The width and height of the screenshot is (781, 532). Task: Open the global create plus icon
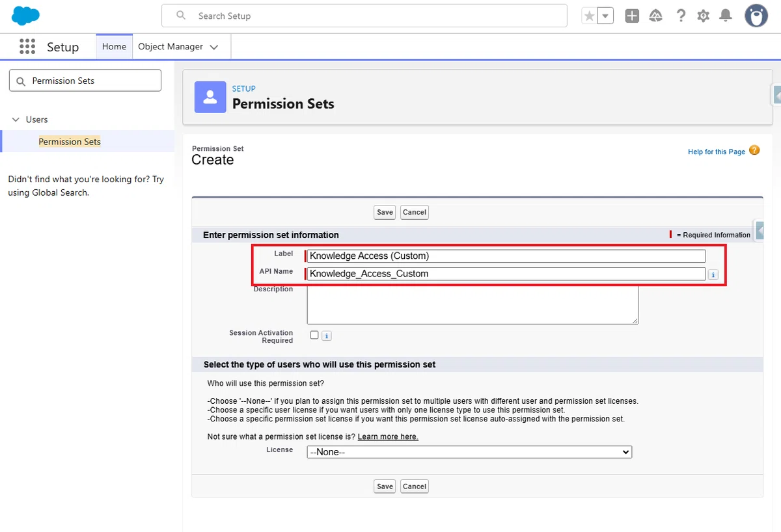632,16
